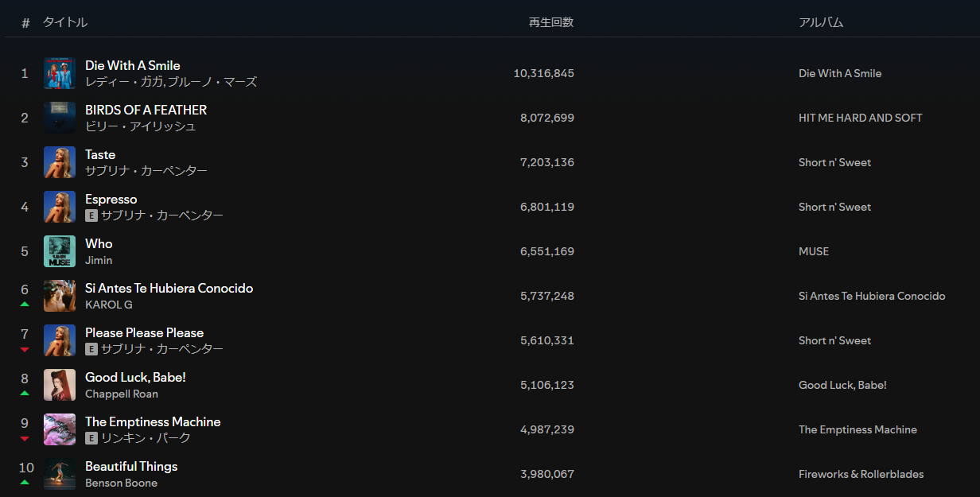Open Fireworks & Rollerblades album link

[x=861, y=474]
